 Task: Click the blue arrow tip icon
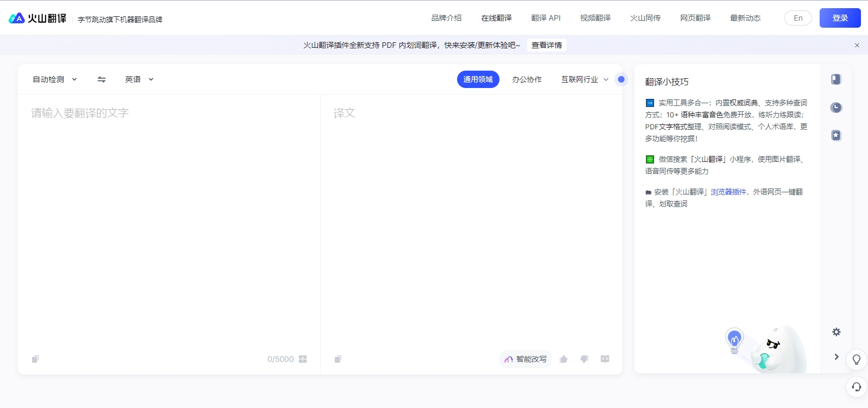pos(650,103)
